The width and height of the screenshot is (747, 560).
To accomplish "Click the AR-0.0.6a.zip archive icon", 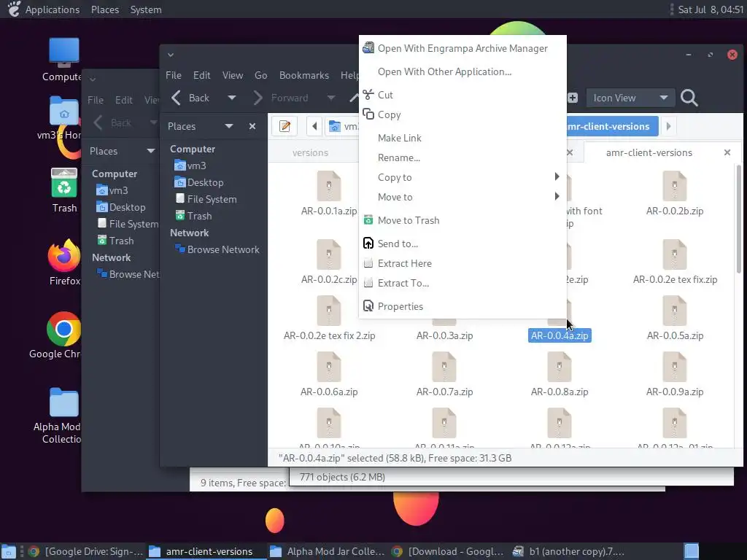I will 329,367.
